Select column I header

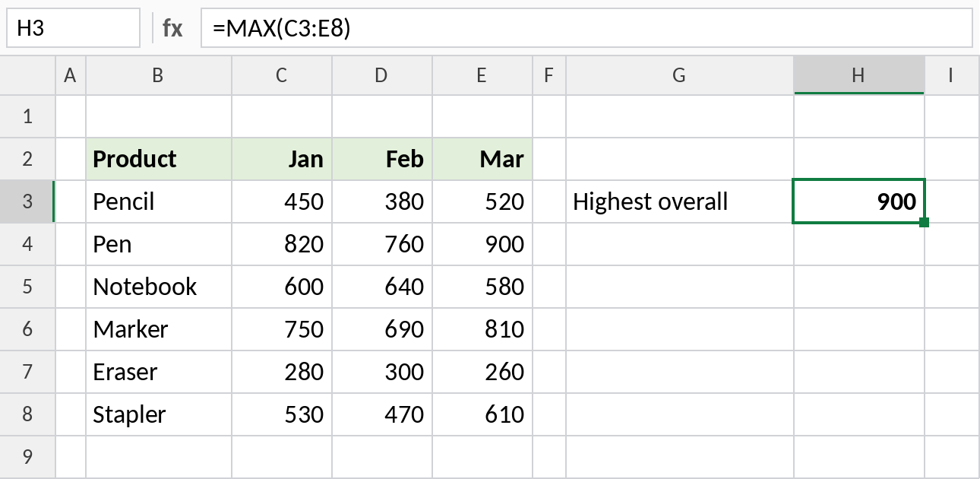point(952,75)
